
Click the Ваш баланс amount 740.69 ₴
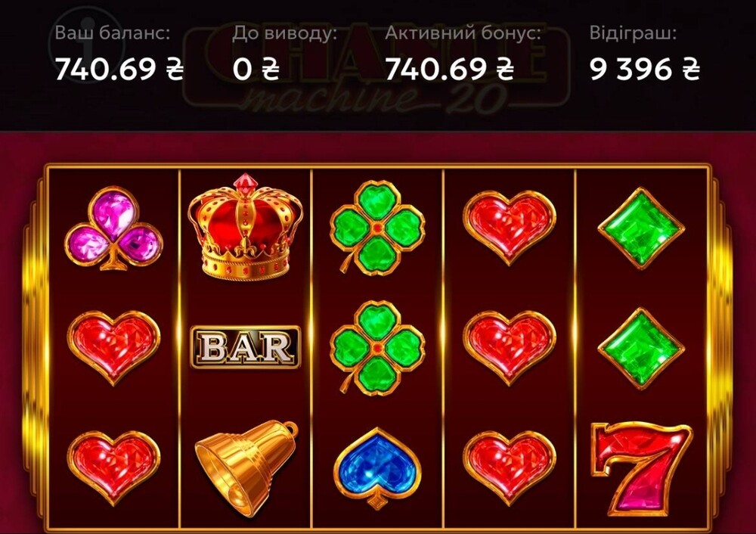point(119,69)
